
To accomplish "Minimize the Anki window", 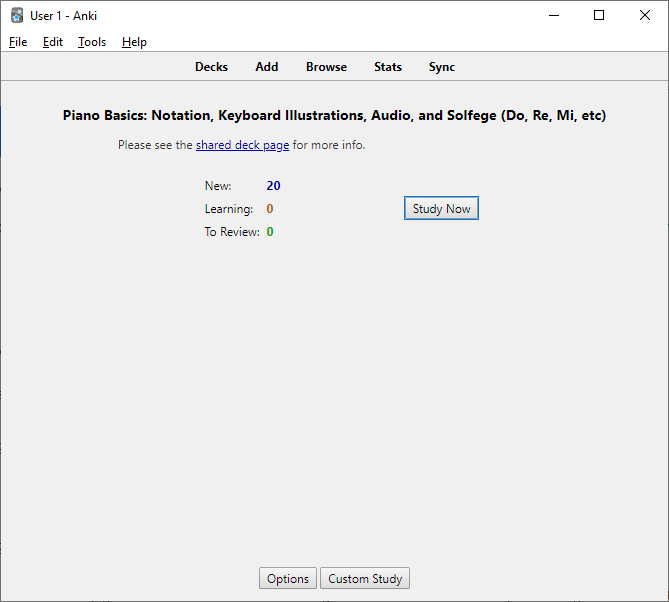I will (x=554, y=15).
